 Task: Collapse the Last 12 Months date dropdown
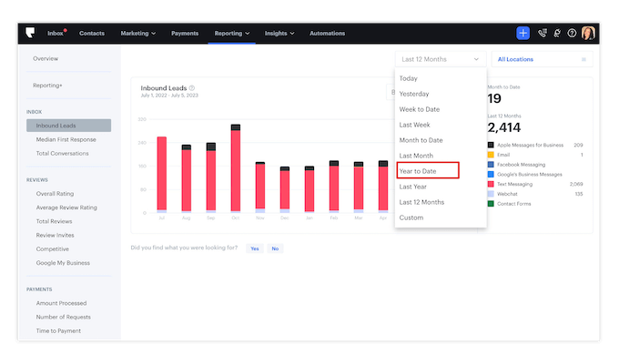[x=441, y=59]
